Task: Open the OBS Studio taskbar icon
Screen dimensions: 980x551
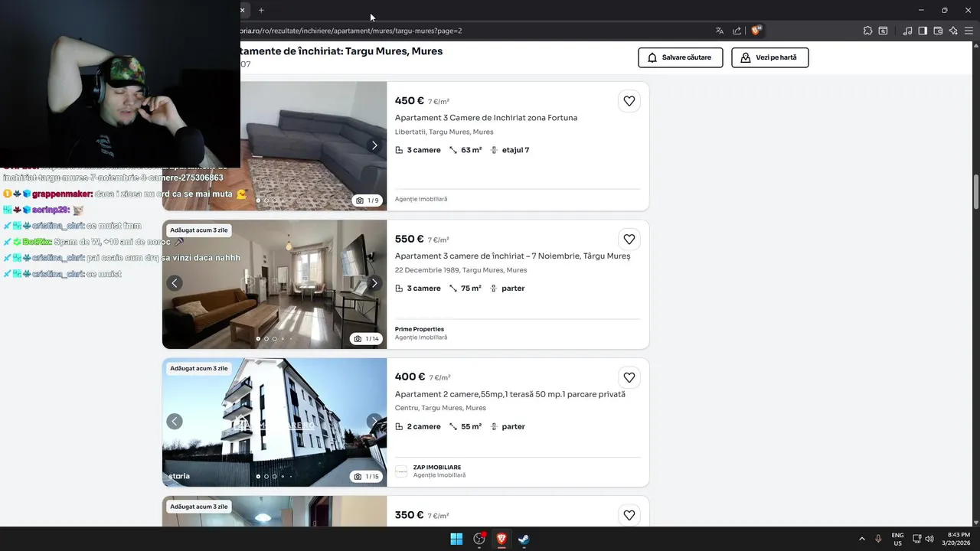Action: click(x=479, y=539)
